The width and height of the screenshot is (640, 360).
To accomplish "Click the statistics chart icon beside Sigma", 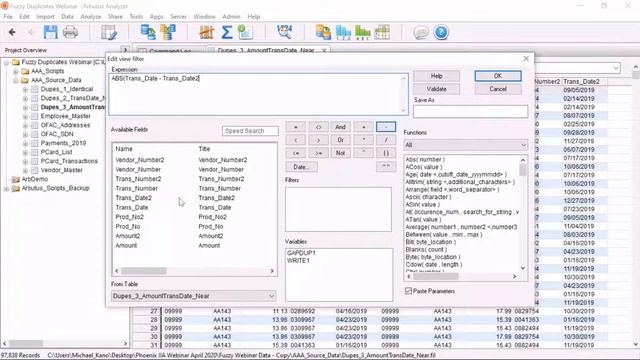I will pos(245,32).
